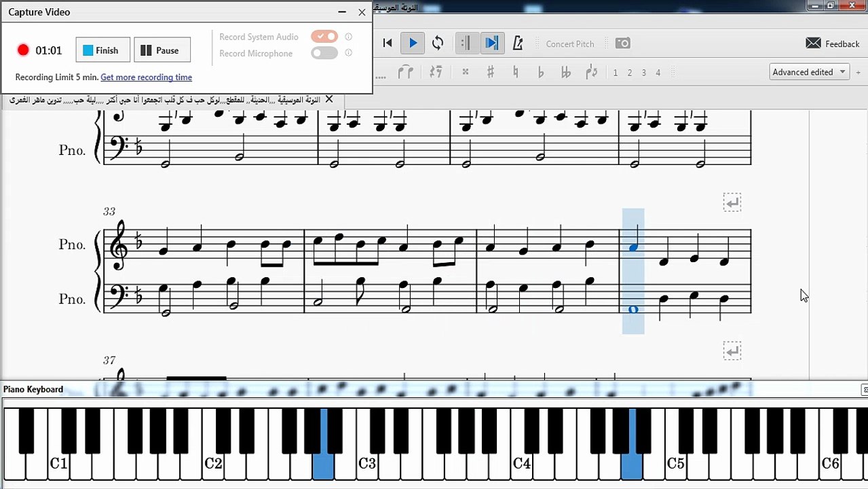This screenshot has height=489, width=868.
Task: Close the Arabic-titled score tab
Action: (x=329, y=99)
